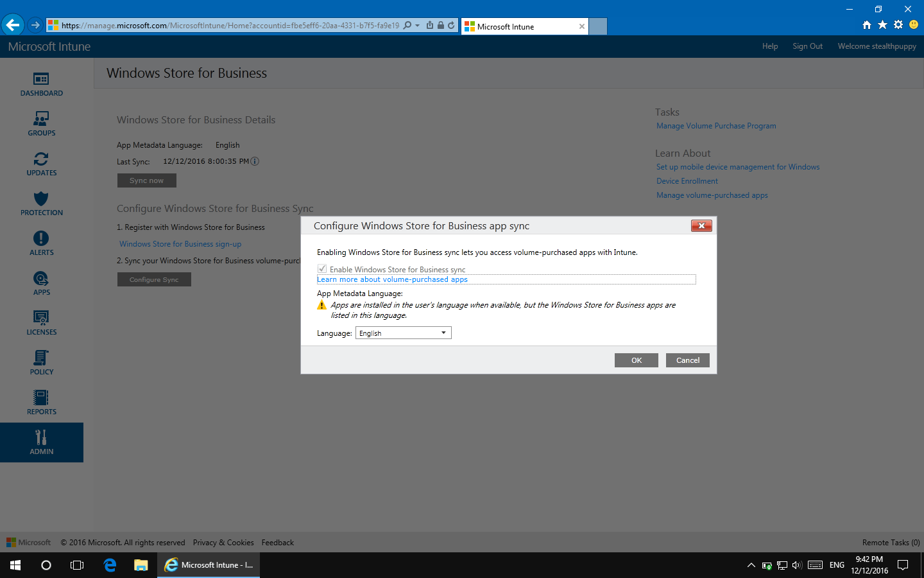Open the Updates workspace
Screen dimensions: 924x578
[x=41, y=164]
